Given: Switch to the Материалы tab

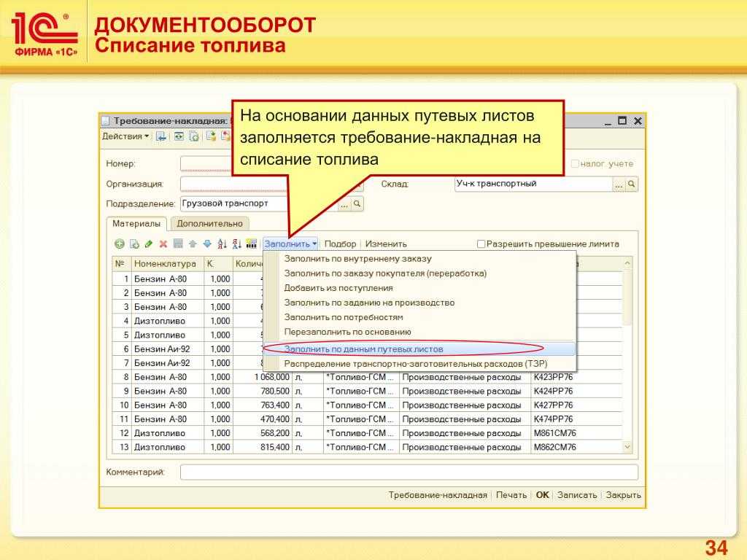Looking at the screenshot, I should click(x=136, y=223).
